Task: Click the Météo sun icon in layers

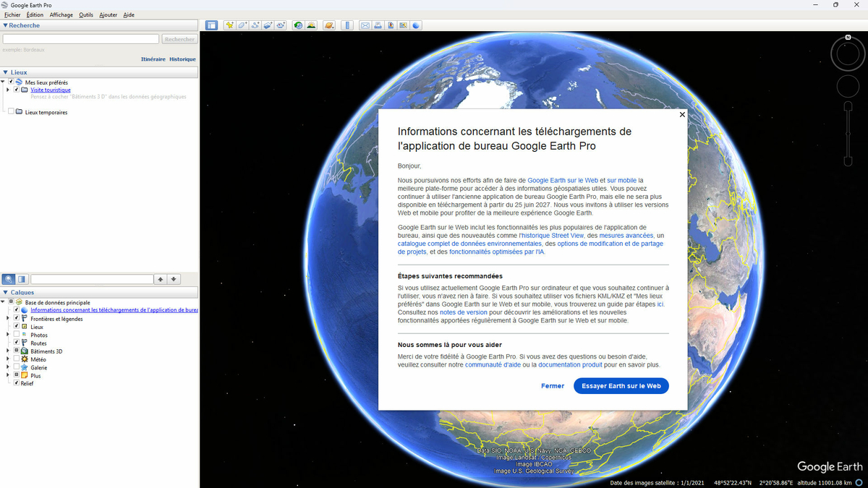Action: click(x=25, y=359)
